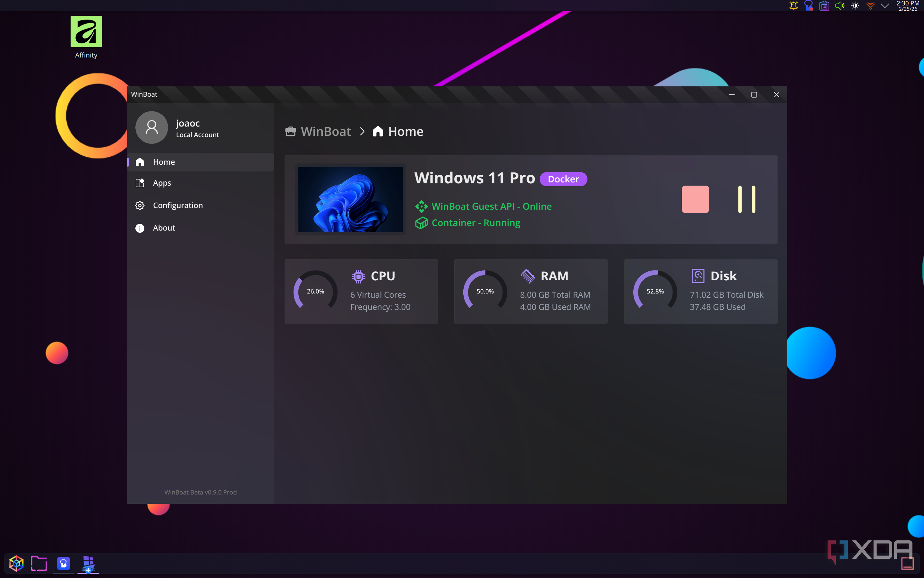Image resolution: width=924 pixels, height=578 pixels.
Task: Open the file manager in taskbar
Action: [39, 564]
